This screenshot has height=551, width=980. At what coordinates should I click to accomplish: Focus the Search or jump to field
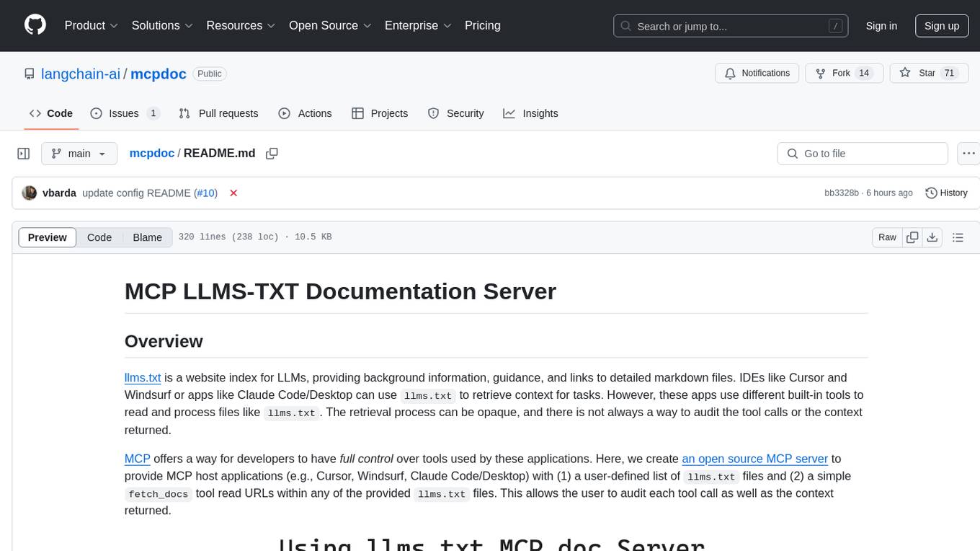[731, 26]
